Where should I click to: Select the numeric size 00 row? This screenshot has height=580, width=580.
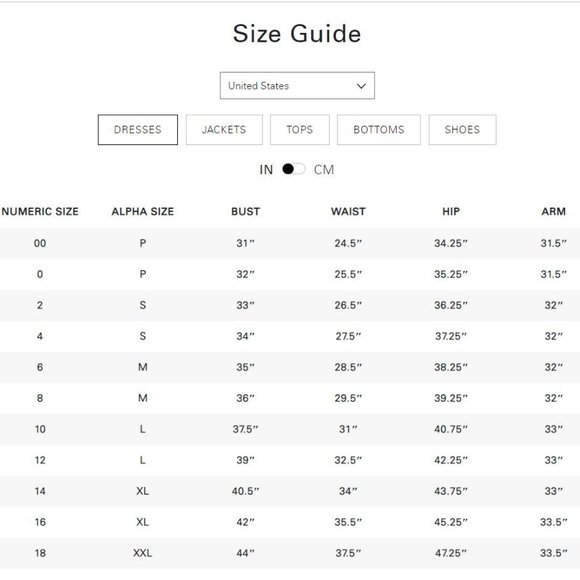pyautogui.click(x=290, y=243)
